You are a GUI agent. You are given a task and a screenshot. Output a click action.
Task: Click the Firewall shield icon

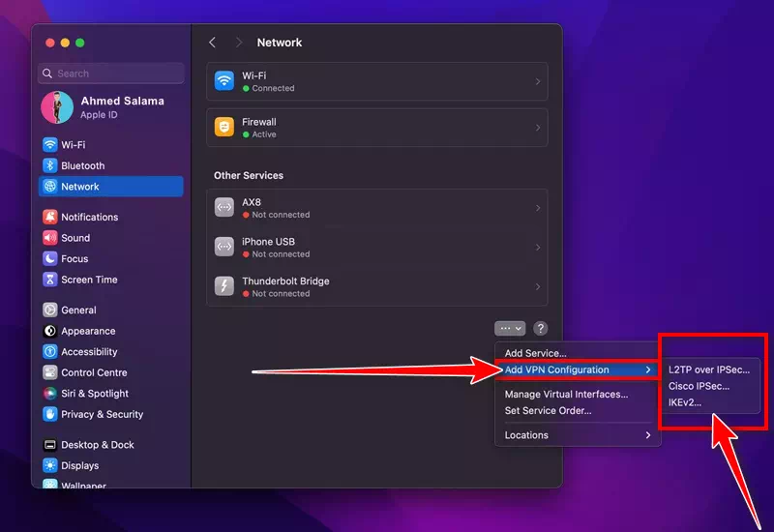tap(224, 128)
